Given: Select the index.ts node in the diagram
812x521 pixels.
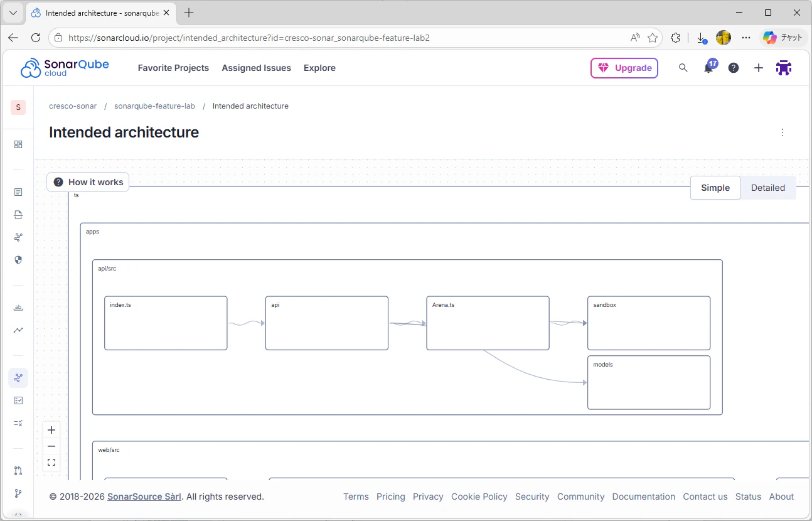Looking at the screenshot, I should (x=166, y=323).
